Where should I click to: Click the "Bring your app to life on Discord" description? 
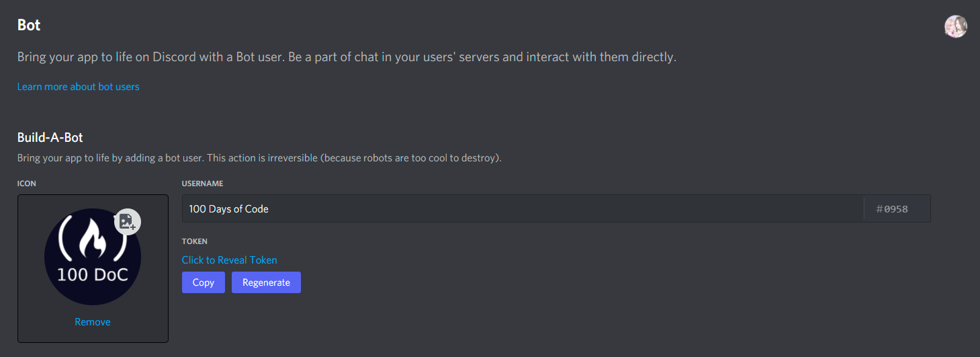[346, 57]
